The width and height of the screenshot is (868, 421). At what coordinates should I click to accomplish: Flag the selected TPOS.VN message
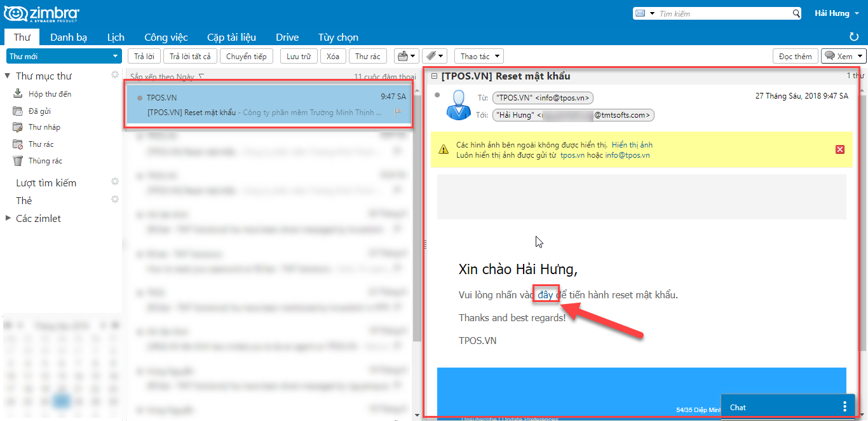[398, 113]
